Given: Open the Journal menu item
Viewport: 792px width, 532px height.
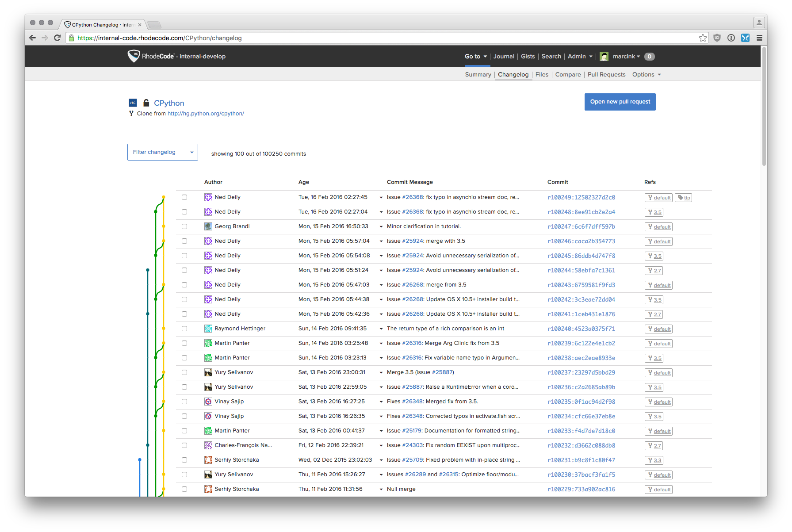Looking at the screenshot, I should (504, 56).
